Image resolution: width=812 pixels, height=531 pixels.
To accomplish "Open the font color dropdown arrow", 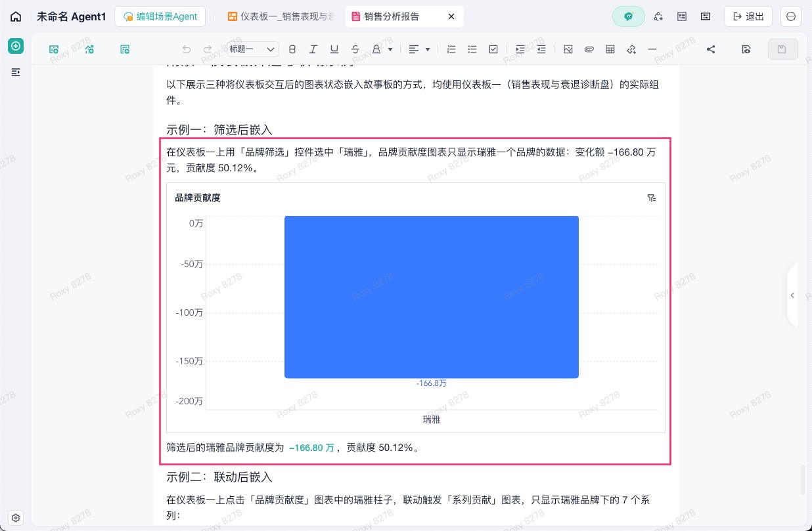I will pos(390,49).
